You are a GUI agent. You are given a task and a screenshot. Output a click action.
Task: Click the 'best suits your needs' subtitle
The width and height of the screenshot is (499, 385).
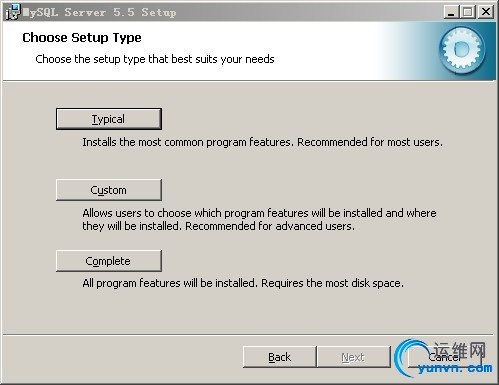(223, 59)
